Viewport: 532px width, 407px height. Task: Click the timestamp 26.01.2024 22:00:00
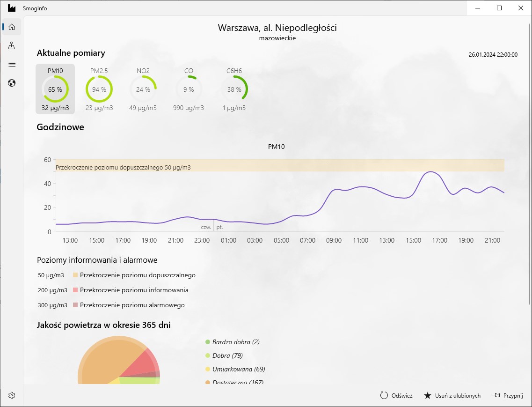point(493,54)
